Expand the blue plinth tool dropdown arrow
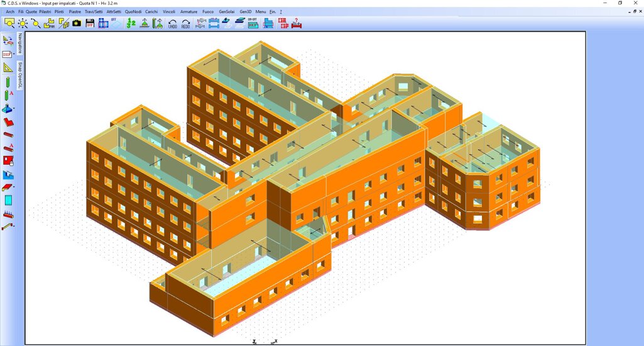Viewport: 644px width, 346px height. pos(14,109)
